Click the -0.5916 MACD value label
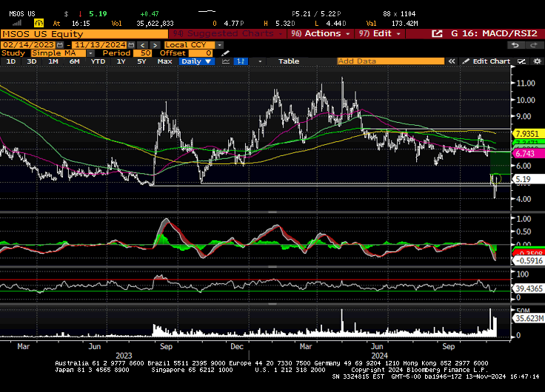545x392 pixels. (x=529, y=261)
